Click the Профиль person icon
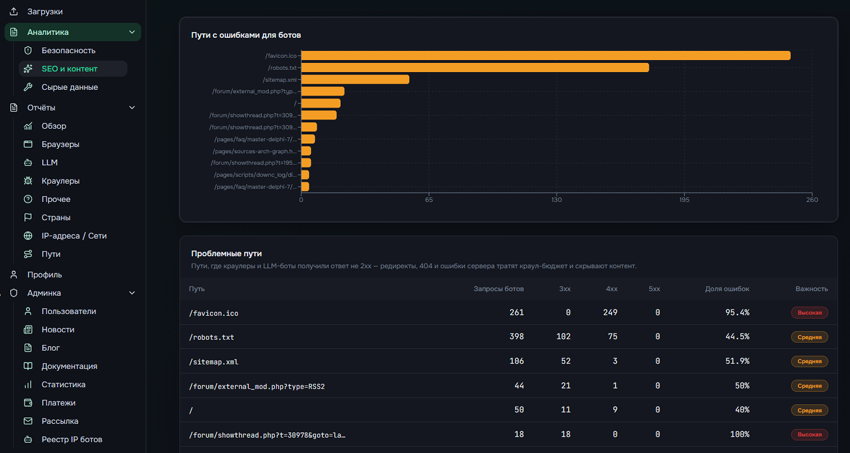Screen dimensions: 850x453 (14, 275)
